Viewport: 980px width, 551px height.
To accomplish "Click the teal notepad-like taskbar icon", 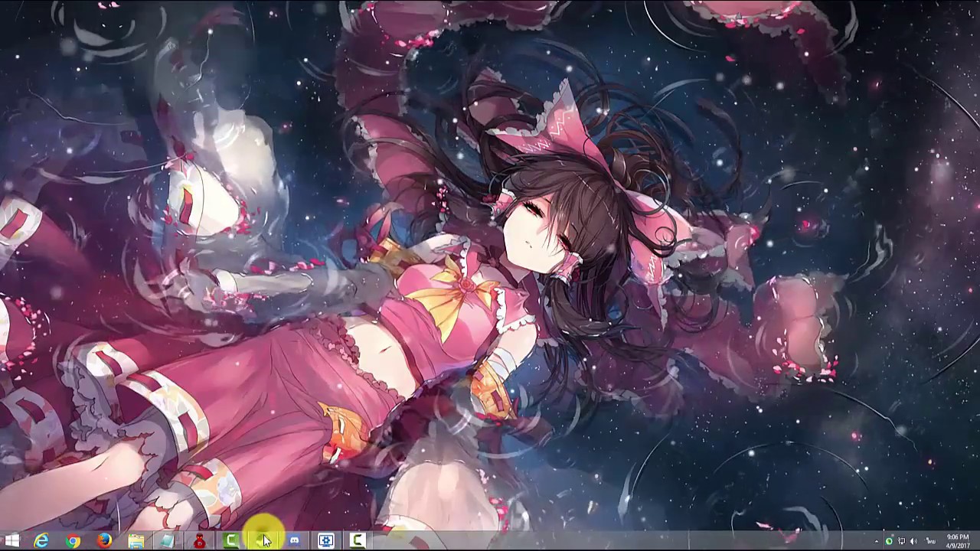I will 168,541.
